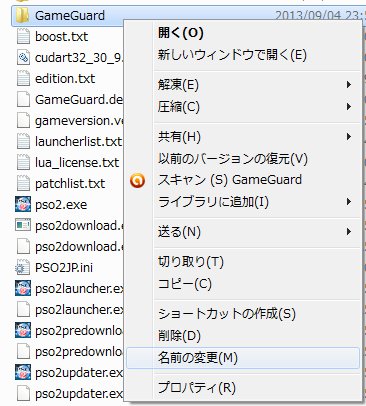Screen dimensions: 366x406
Task: Click the edition.txt notepad icon
Action: (23, 78)
